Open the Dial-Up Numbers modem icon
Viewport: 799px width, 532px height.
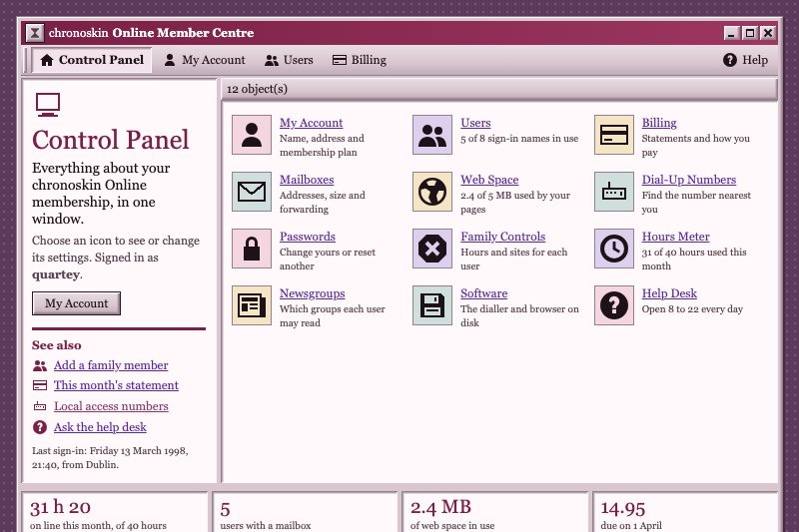point(614,192)
